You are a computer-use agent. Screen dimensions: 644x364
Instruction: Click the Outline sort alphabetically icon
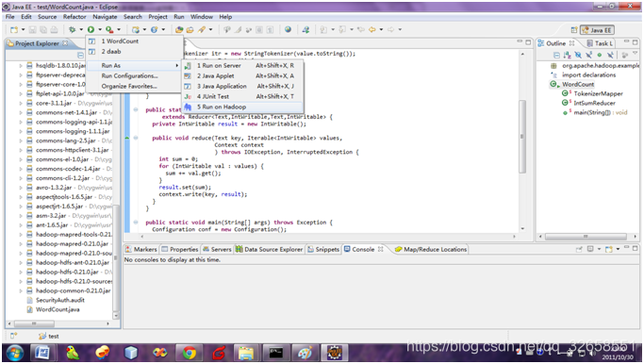[567, 55]
